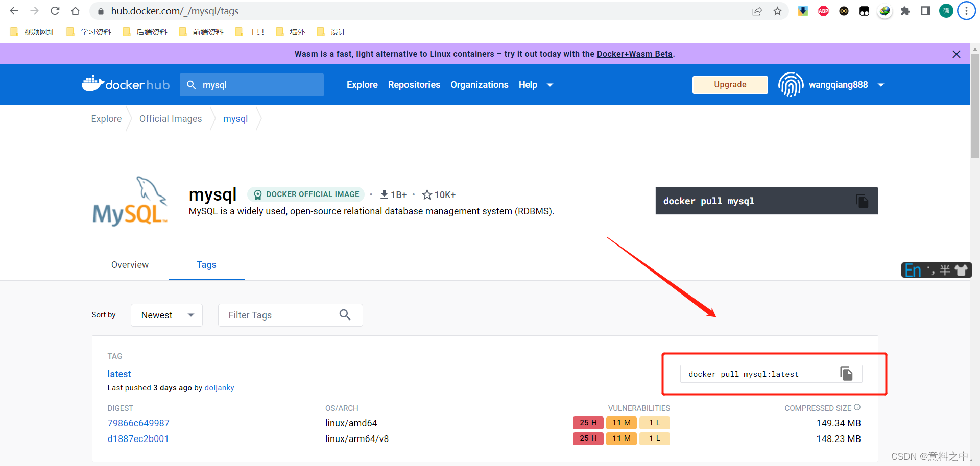Open the latest tag link
The image size is (980, 466).
pos(119,374)
